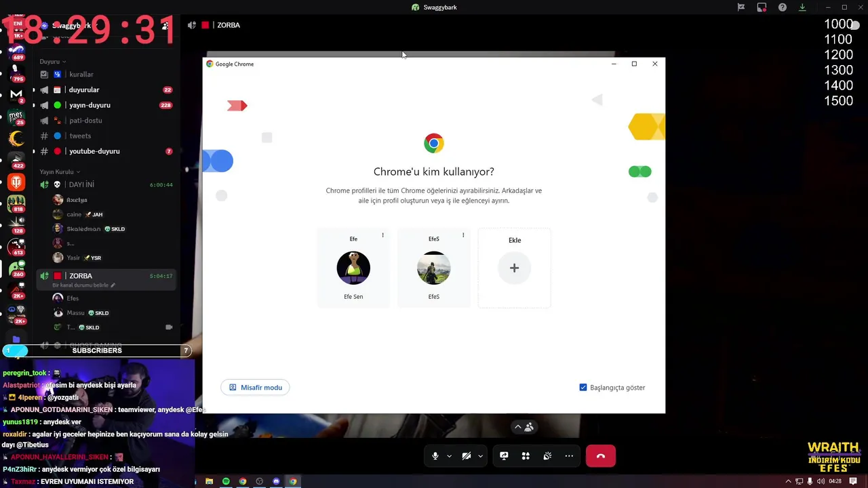868x488 pixels.
Task: Edit channel status 'Bir kanal durumu belirle'
Action: coord(83,285)
